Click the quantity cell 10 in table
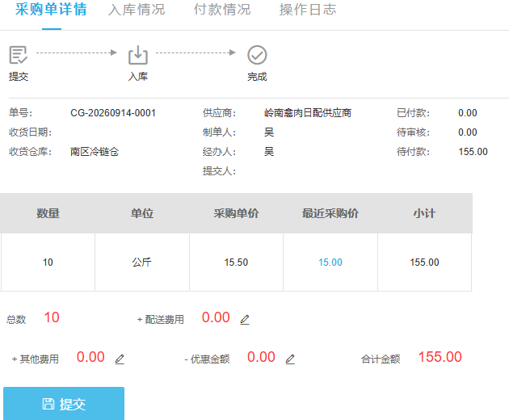 pyautogui.click(x=48, y=262)
